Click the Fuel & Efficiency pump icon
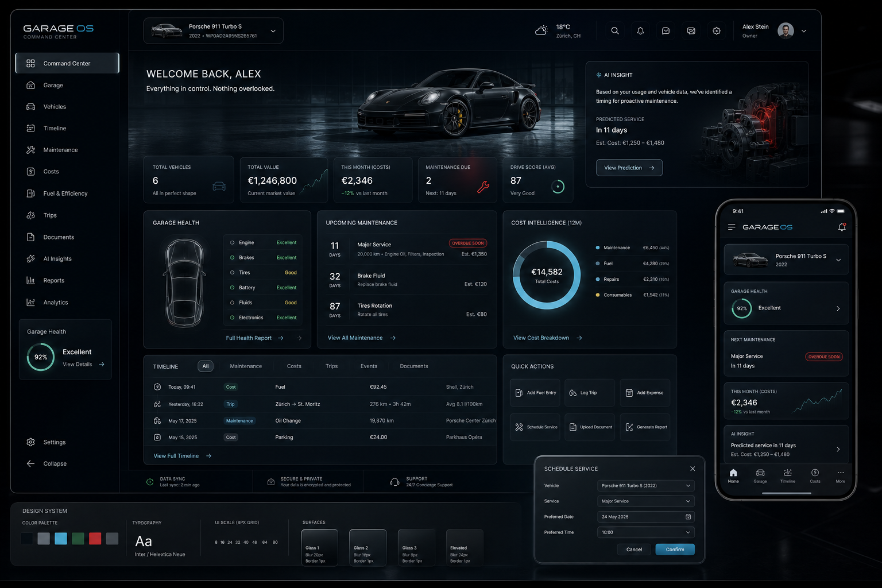 tap(31, 194)
